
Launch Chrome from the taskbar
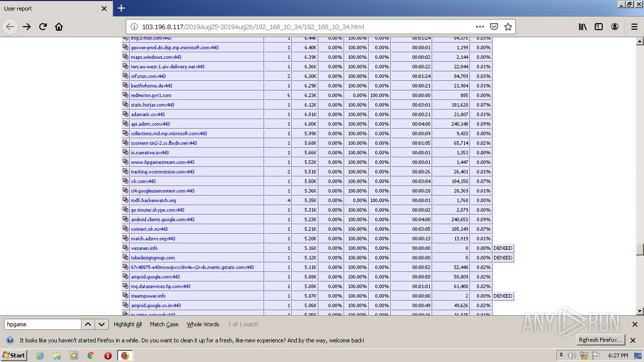pyautogui.click(x=91, y=355)
